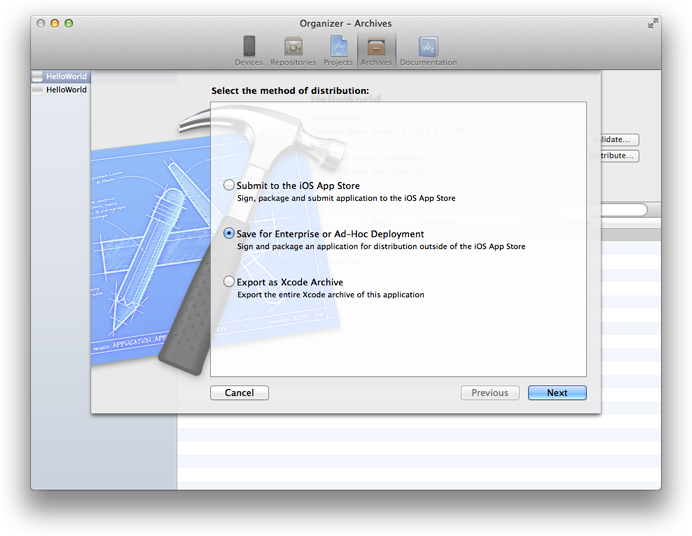Click 'Export the entire Xcode archive' description
This screenshot has width=692, height=536.
pyautogui.click(x=331, y=295)
